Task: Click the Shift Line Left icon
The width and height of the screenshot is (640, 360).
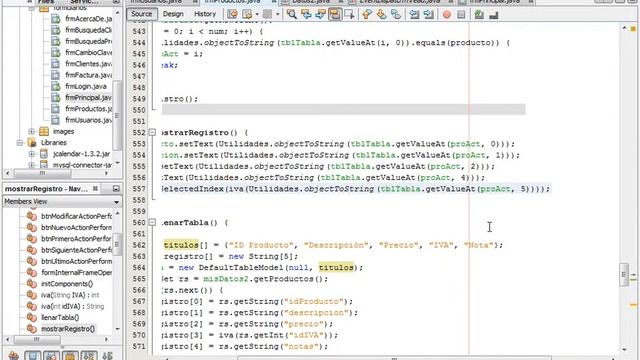Action: [x=414, y=14]
